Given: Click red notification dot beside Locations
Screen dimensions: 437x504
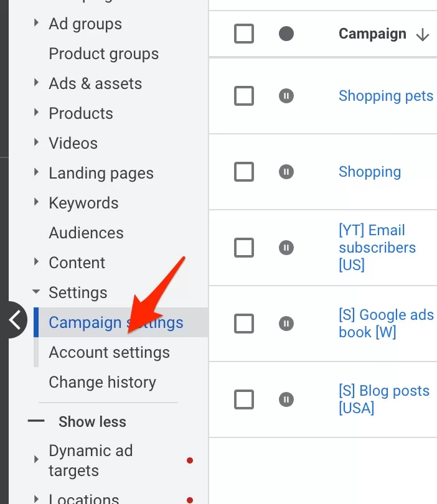Looking at the screenshot, I should click(x=190, y=500).
